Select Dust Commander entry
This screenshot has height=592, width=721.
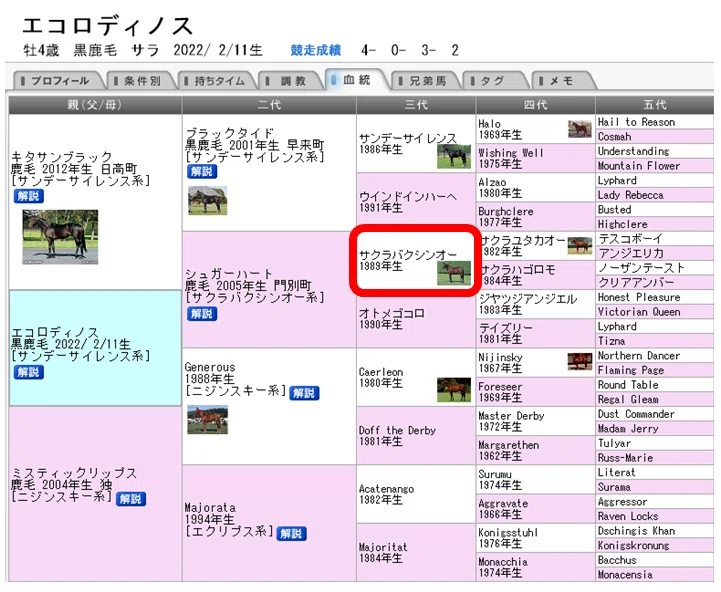coord(655,414)
